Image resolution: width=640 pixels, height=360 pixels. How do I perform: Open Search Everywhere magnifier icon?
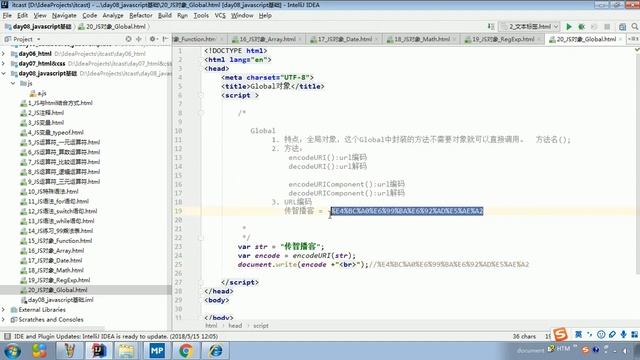pos(635,27)
